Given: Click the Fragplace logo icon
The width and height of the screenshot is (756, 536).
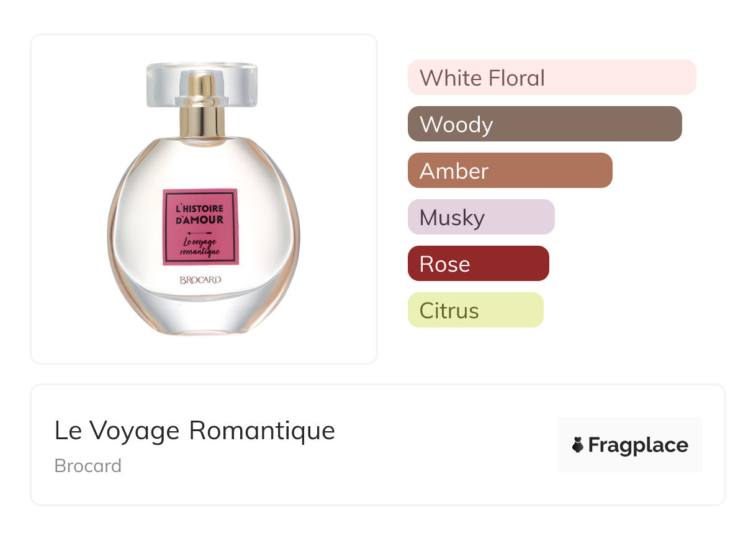Looking at the screenshot, I should 578,445.
